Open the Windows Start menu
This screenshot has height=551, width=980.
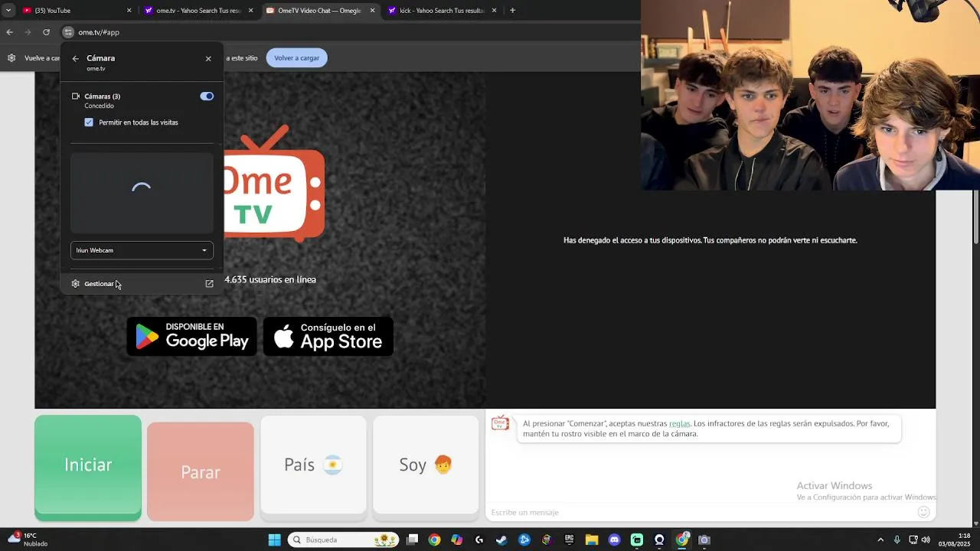tap(274, 540)
